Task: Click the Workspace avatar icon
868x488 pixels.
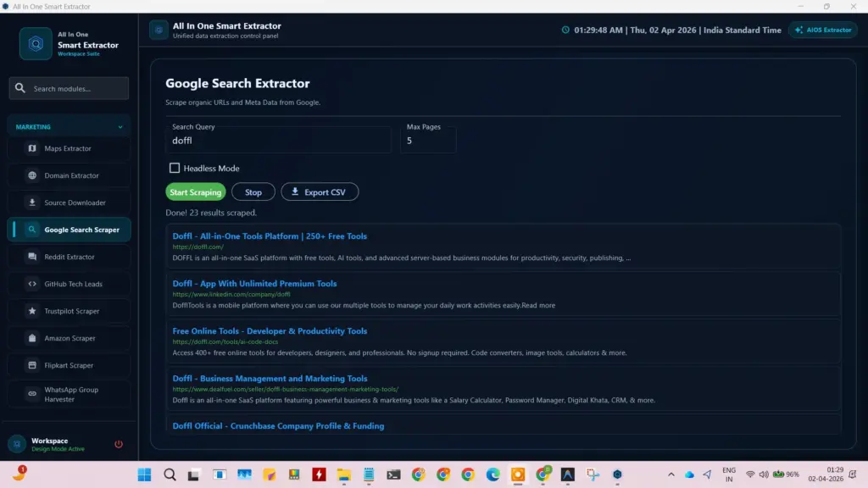Action: 17,444
